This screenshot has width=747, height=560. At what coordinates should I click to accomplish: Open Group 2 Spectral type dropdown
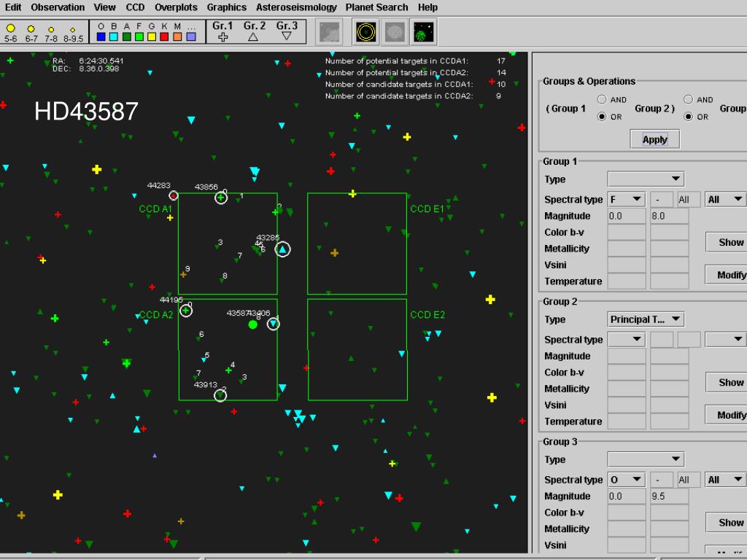coord(627,339)
